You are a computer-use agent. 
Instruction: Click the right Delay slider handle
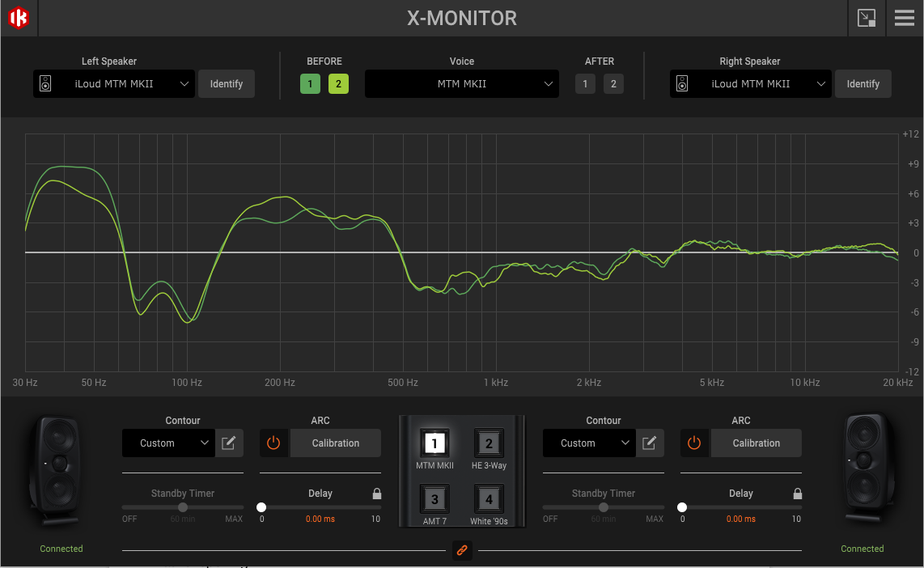pyautogui.click(x=682, y=507)
